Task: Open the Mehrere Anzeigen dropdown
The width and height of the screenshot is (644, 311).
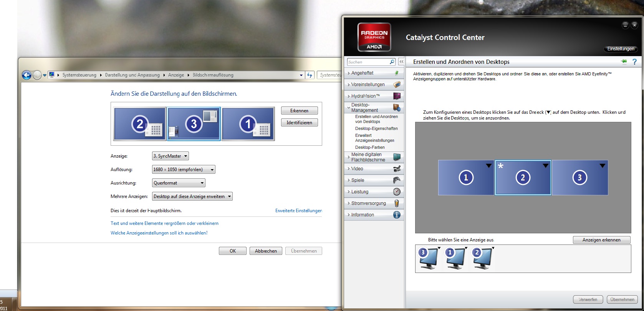Action: coord(192,196)
